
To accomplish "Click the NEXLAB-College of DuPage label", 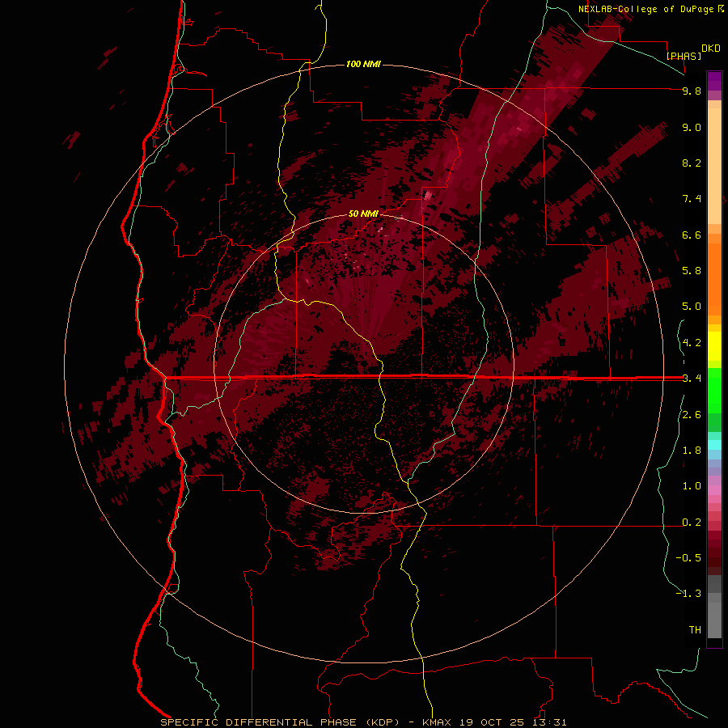I will coord(647,9).
